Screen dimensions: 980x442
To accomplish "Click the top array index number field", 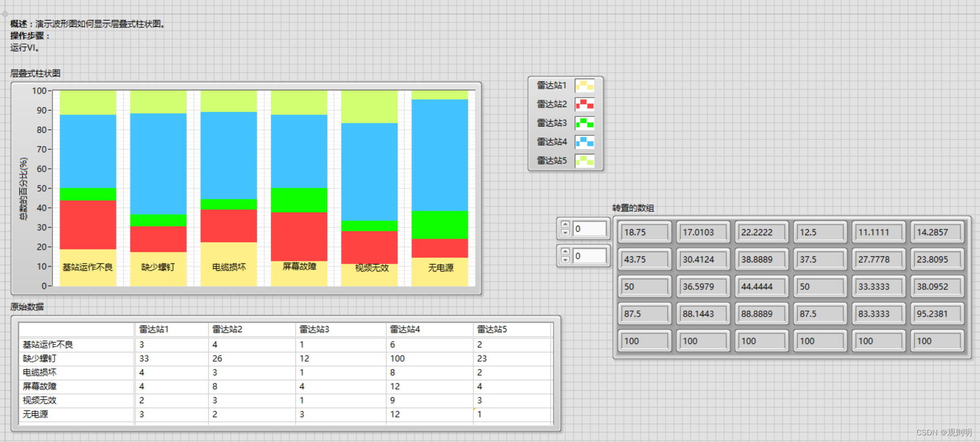I will point(589,229).
